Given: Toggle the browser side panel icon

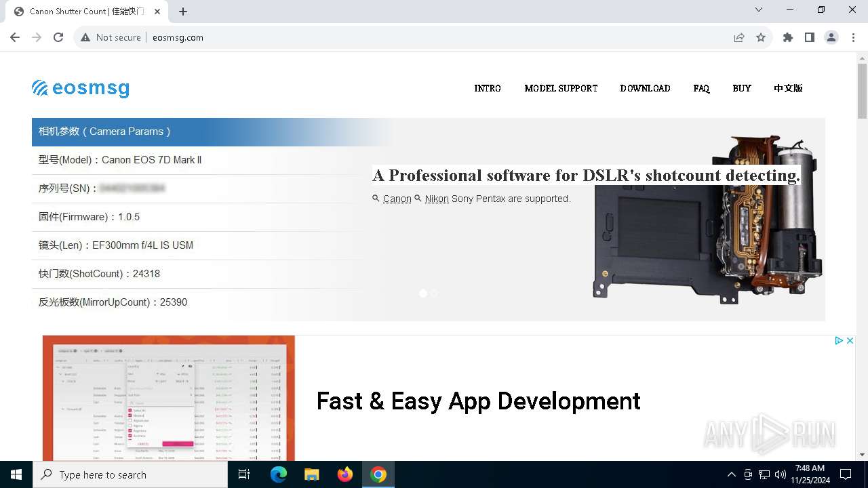Looking at the screenshot, I should (810, 37).
